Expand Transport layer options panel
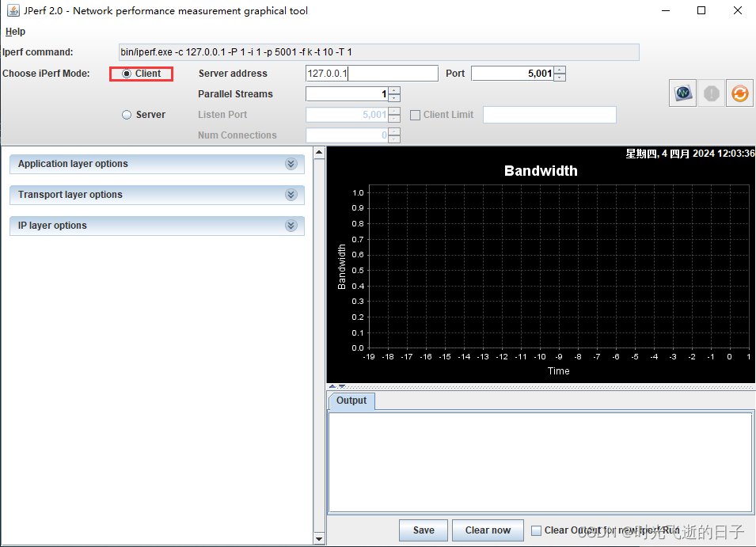The height and width of the screenshot is (547, 756). [x=157, y=195]
